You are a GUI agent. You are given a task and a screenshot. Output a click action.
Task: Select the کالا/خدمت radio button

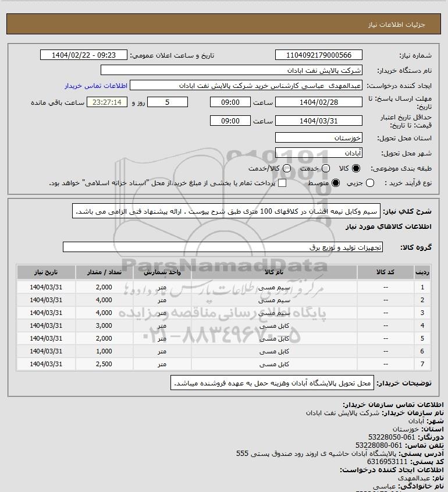(x=286, y=168)
